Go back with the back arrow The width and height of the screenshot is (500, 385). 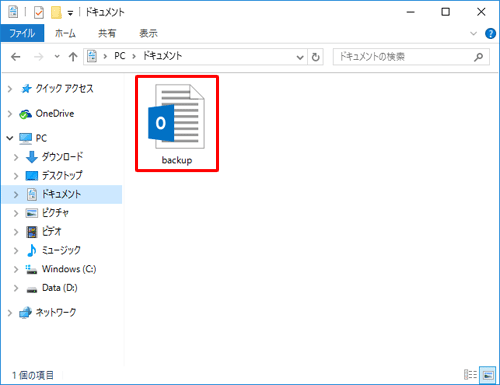[16, 57]
